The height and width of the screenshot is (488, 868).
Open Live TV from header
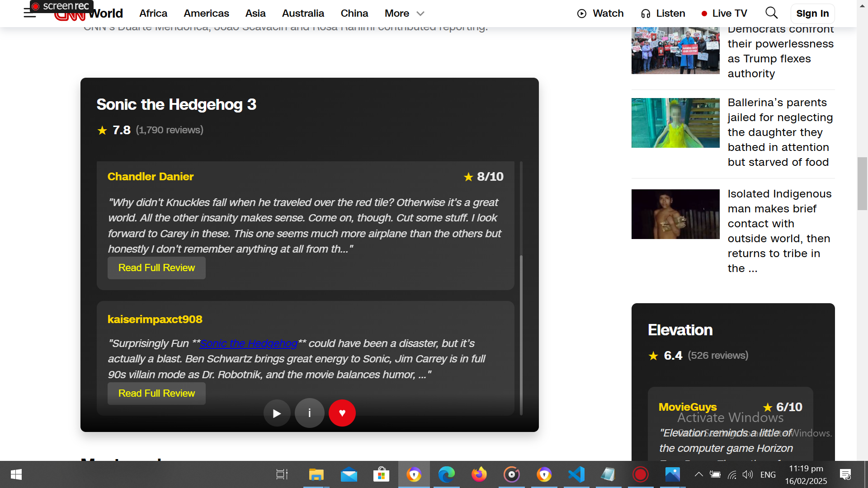coord(724,14)
